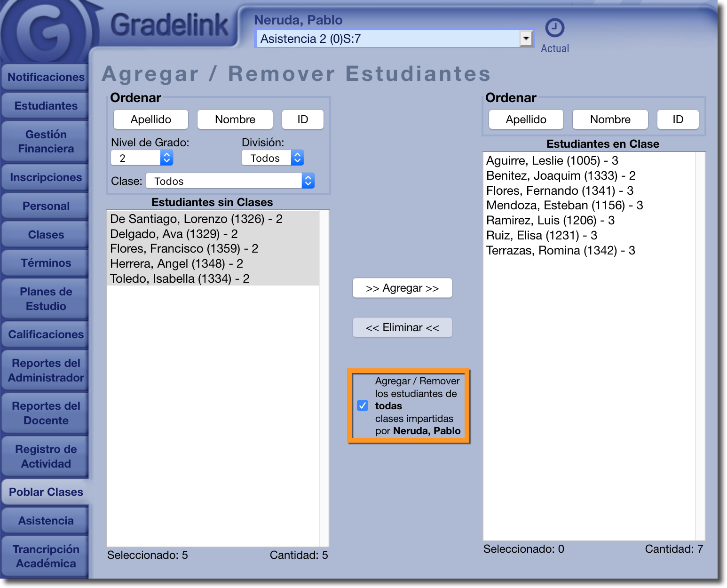This screenshot has width=727, height=588.
Task: Click the Estudiantes sin Clases list scrollbar
Action: click(x=324, y=376)
